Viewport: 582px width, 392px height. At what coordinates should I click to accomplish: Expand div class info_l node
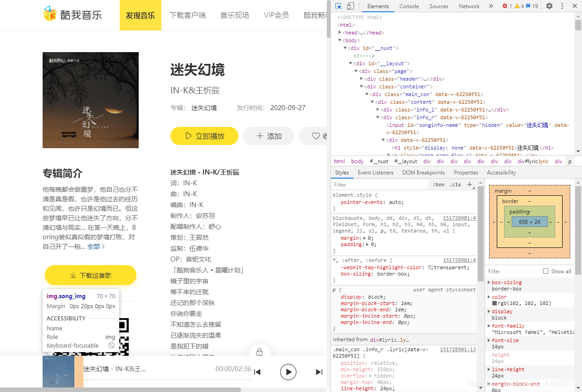[378, 110]
